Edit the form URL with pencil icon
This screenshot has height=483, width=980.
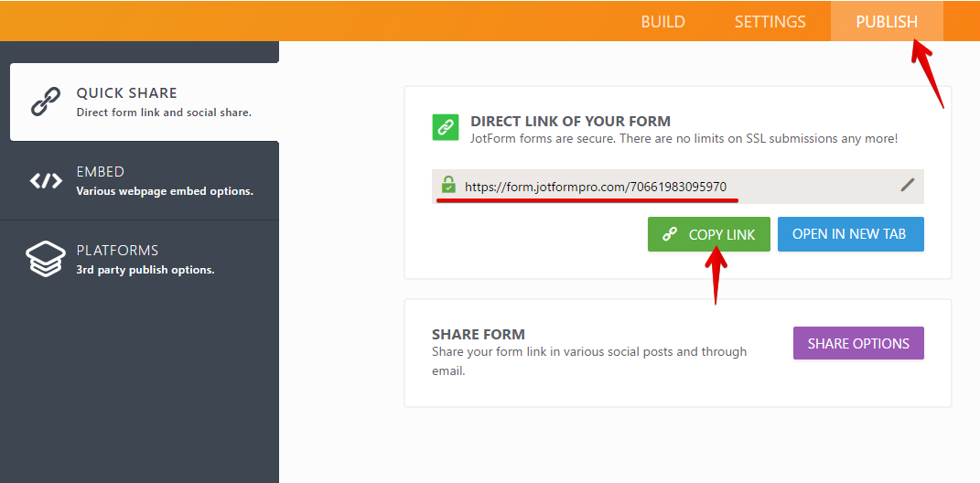pos(907,185)
